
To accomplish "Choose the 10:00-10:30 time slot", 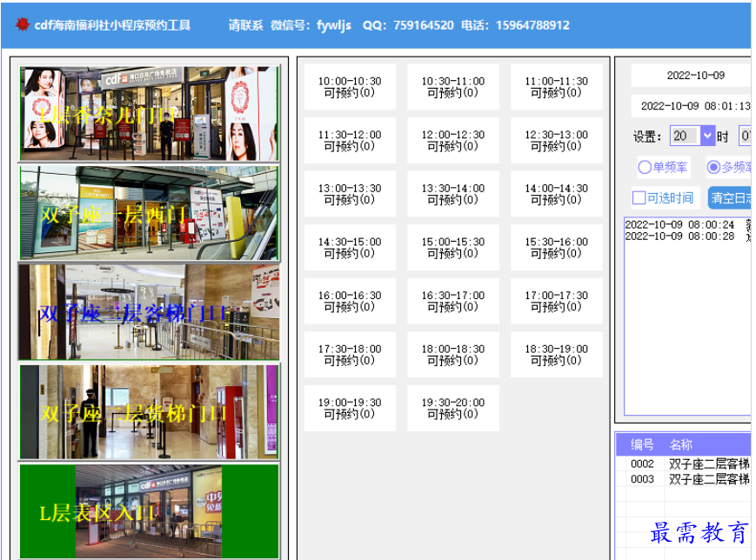I will [350, 87].
